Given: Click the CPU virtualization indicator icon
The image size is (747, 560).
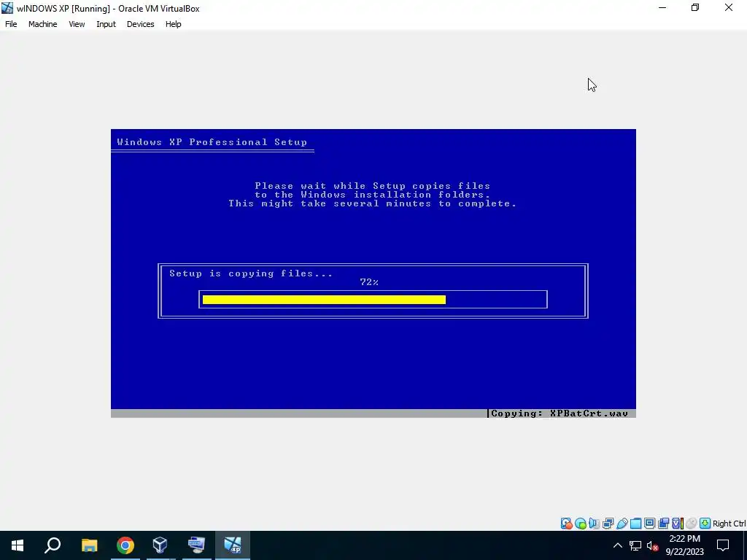Looking at the screenshot, I should tap(678, 524).
